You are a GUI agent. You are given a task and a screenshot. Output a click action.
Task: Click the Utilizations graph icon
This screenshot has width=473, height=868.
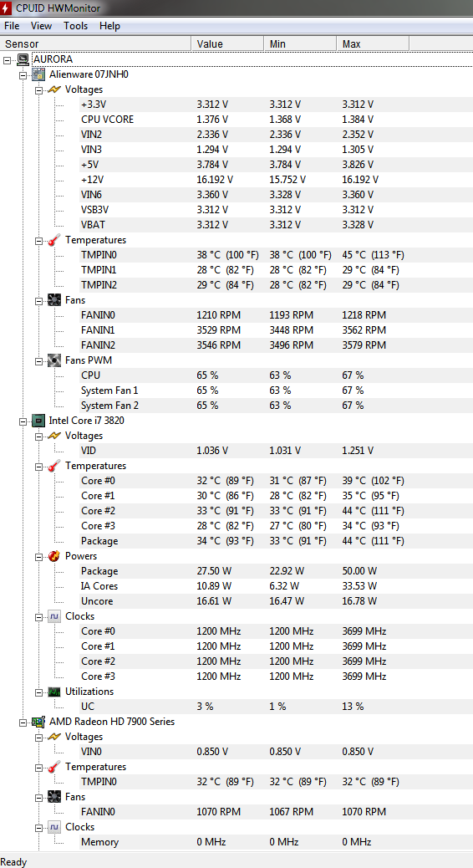coord(54,692)
